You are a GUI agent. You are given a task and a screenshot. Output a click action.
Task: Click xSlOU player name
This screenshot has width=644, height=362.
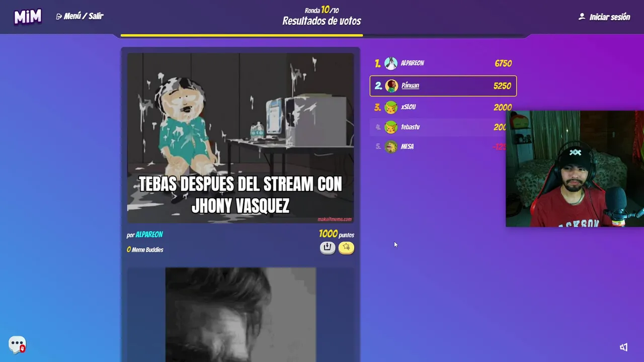(x=408, y=107)
